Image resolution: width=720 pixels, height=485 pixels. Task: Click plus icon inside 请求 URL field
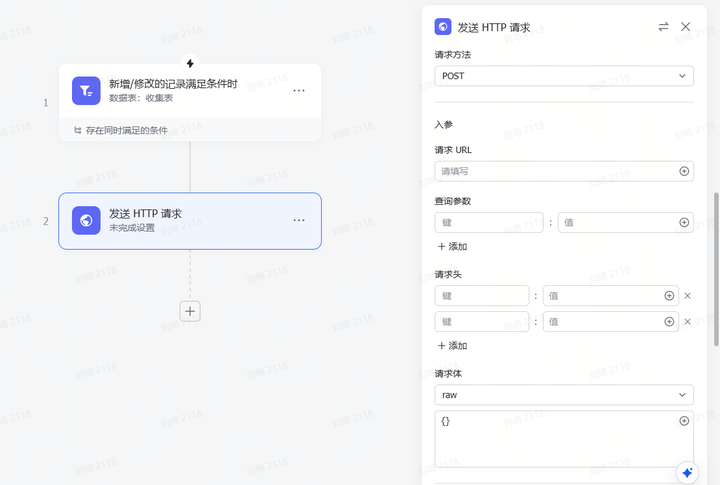(x=684, y=171)
